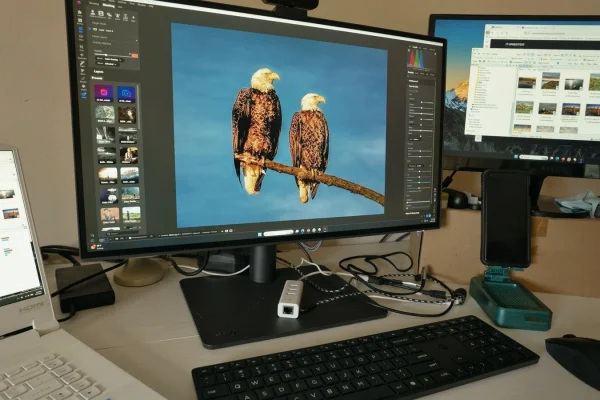Apply the preset with the glowing sunset sky

pos(108,175)
